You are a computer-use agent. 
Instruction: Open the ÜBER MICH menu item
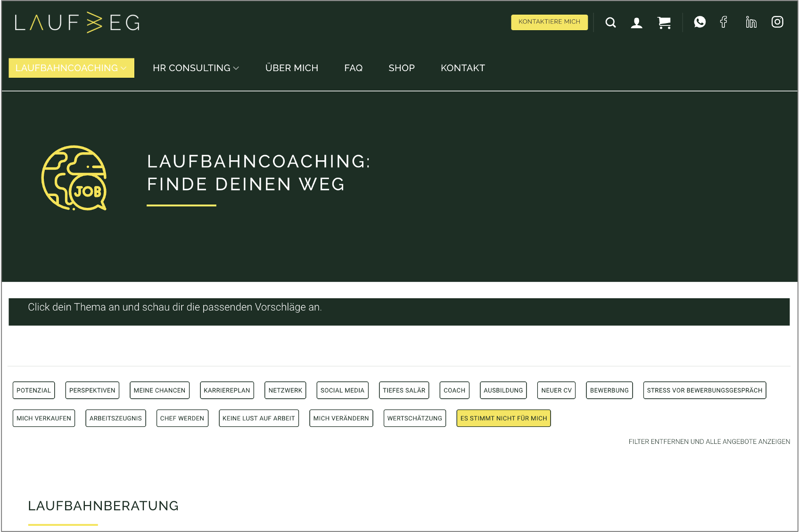[292, 68]
